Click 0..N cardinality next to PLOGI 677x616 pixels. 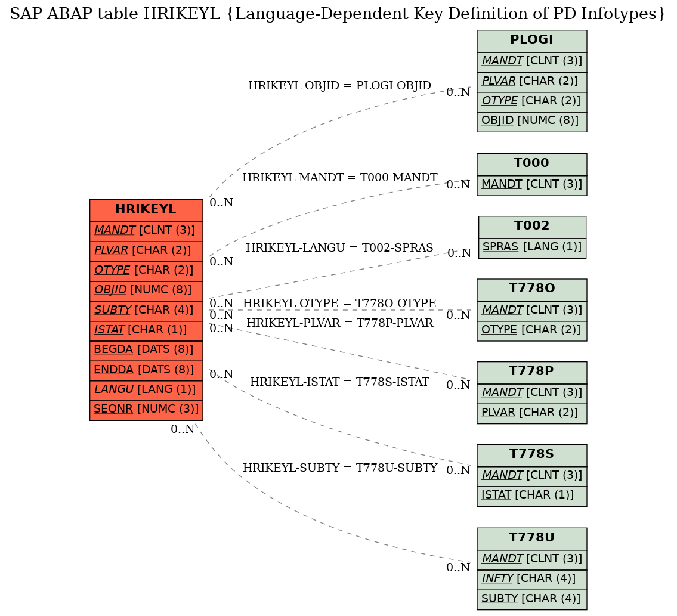[x=458, y=92]
